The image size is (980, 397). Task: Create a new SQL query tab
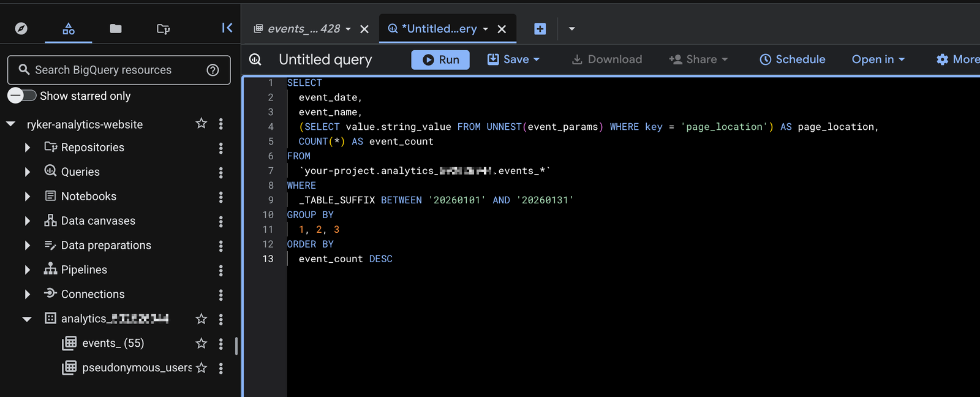point(540,29)
